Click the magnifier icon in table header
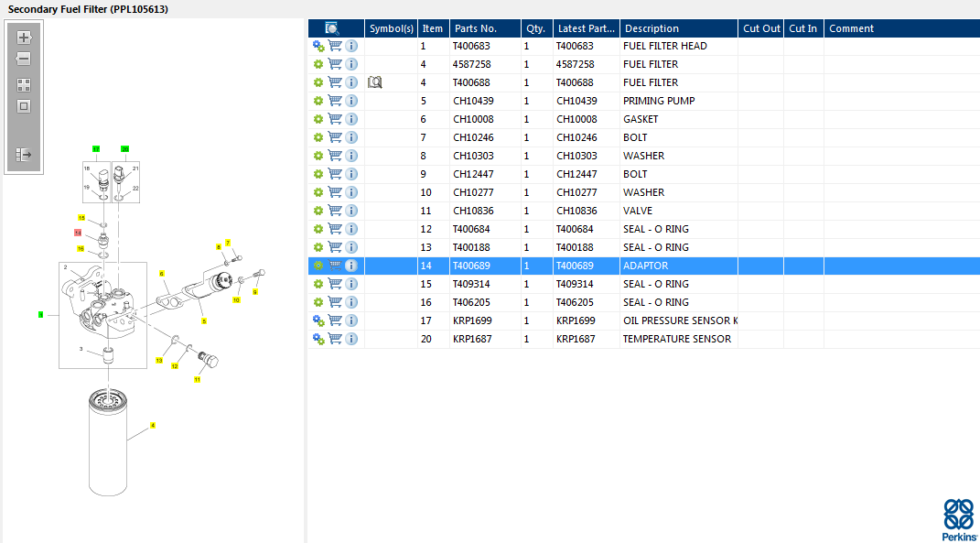This screenshot has width=980, height=543. point(332,28)
